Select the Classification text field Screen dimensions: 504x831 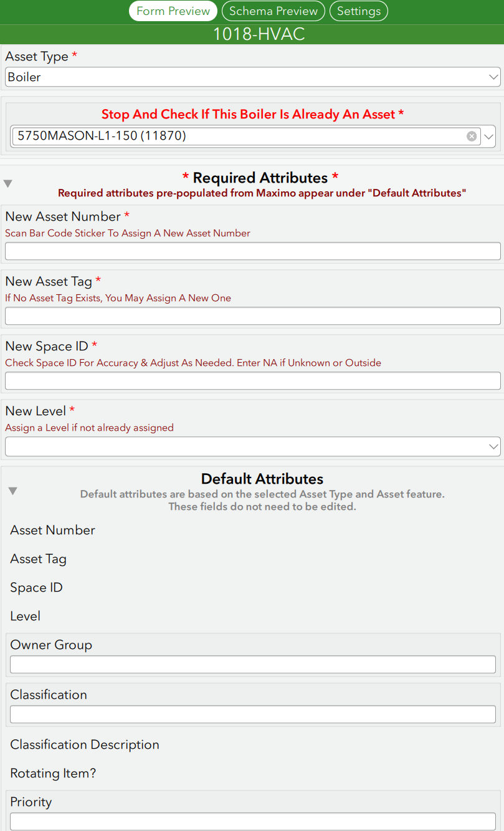pyautogui.click(x=252, y=714)
